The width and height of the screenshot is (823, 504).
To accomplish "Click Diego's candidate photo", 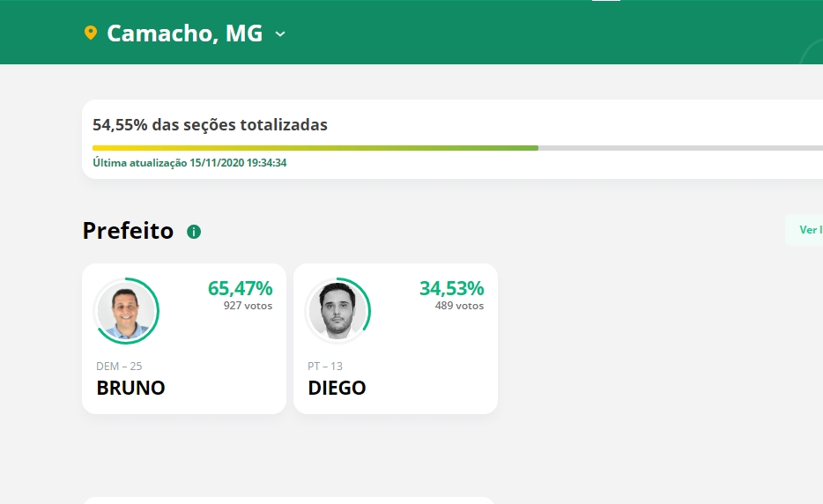I will coord(337,311).
